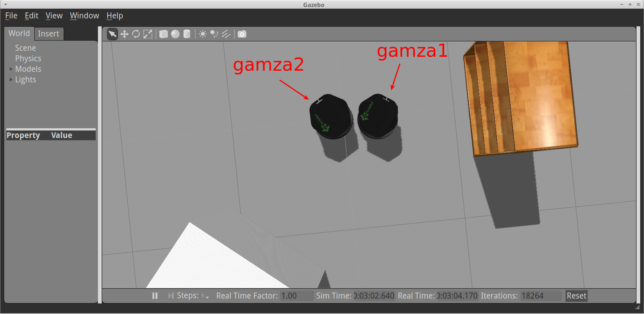Image resolution: width=644 pixels, height=314 pixels.
Task: Open the Steps count dropdown
Action: point(205,296)
